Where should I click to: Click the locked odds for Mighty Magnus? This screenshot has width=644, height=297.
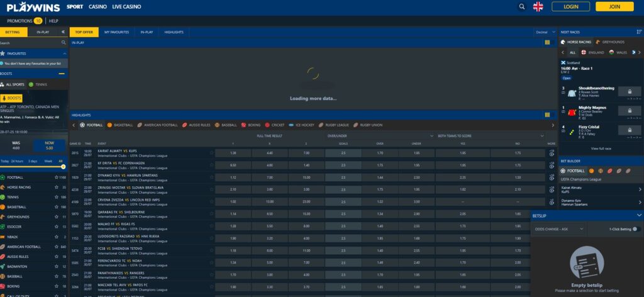[x=629, y=111]
